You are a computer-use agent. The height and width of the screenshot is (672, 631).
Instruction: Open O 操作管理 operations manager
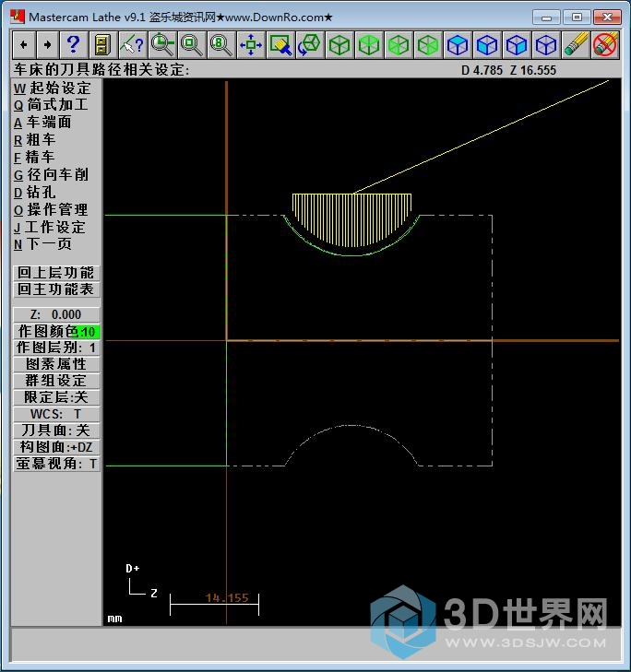click(51, 209)
